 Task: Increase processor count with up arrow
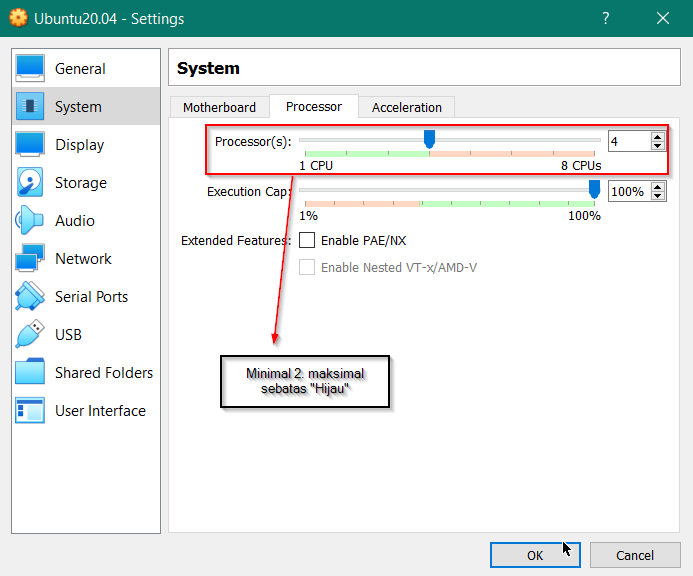[657, 137]
